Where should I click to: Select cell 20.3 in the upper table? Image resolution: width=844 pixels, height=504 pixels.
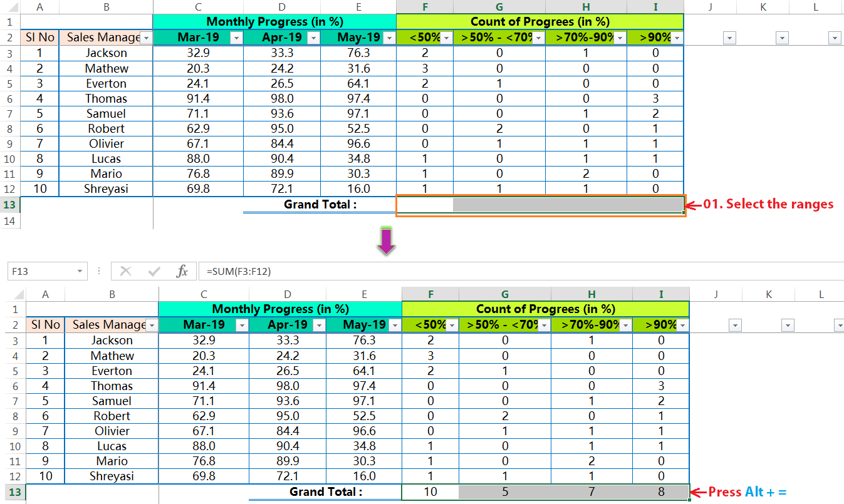click(198, 68)
